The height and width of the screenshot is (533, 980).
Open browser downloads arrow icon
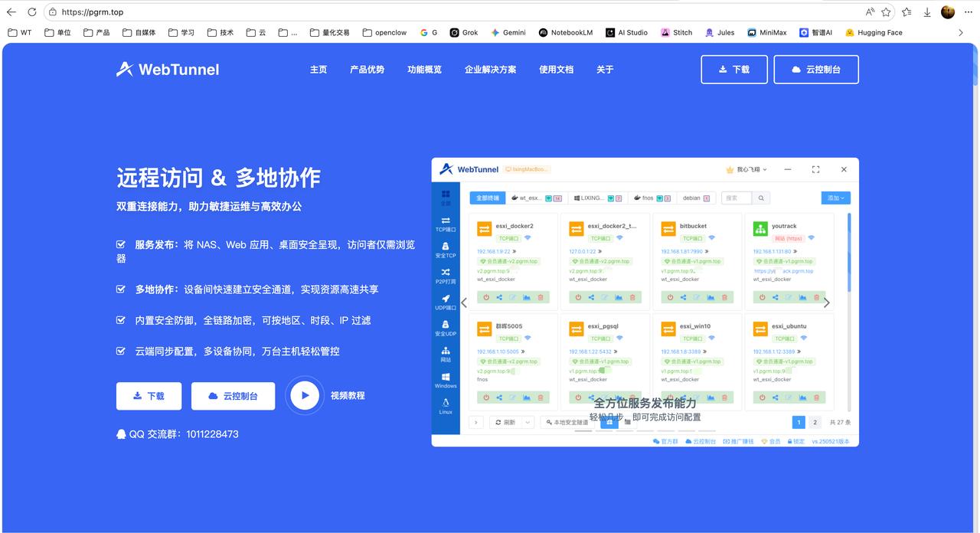927,12
